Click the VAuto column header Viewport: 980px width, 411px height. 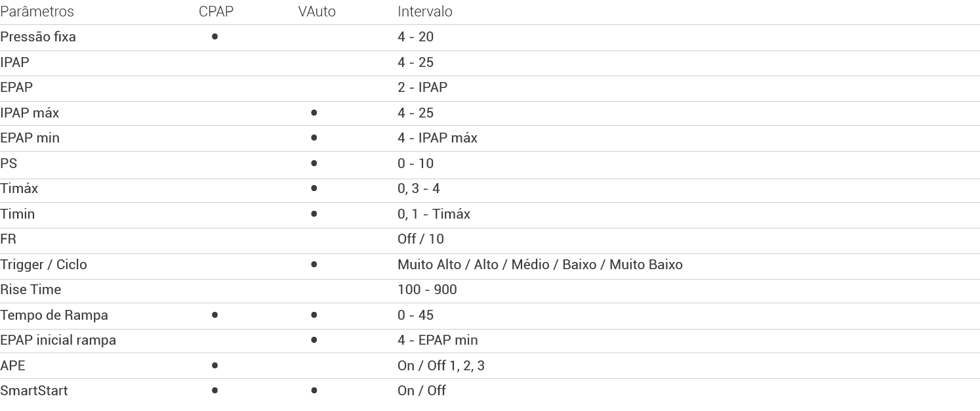(x=316, y=12)
